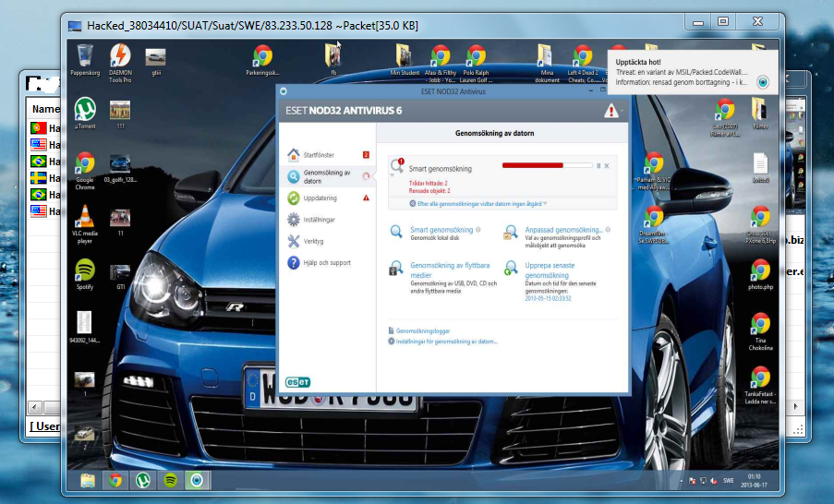Open the fb folder on desktop

pyautogui.click(x=333, y=60)
